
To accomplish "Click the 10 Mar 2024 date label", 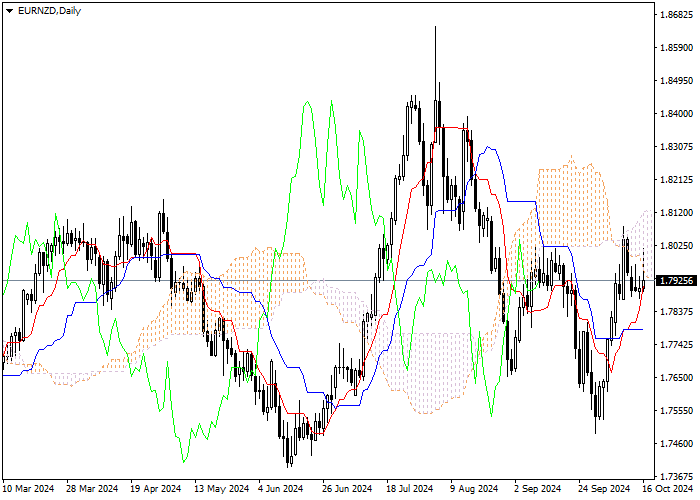I will coord(28,489).
